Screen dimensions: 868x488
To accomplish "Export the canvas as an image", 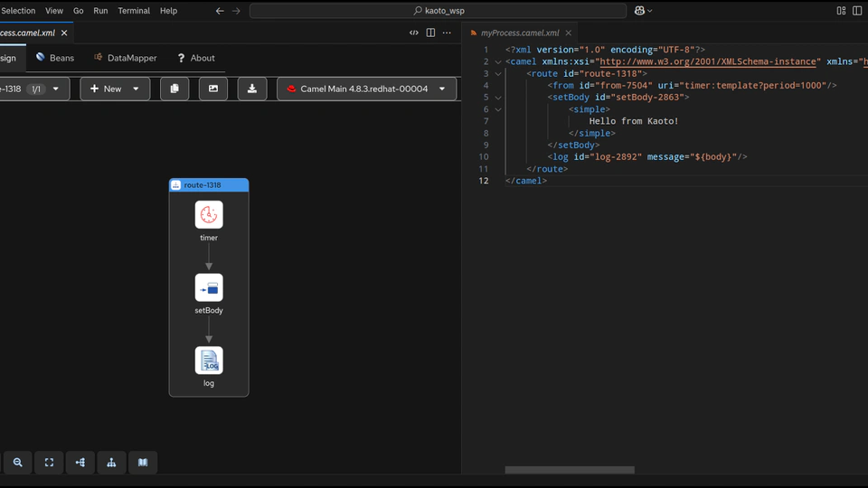I will point(213,89).
